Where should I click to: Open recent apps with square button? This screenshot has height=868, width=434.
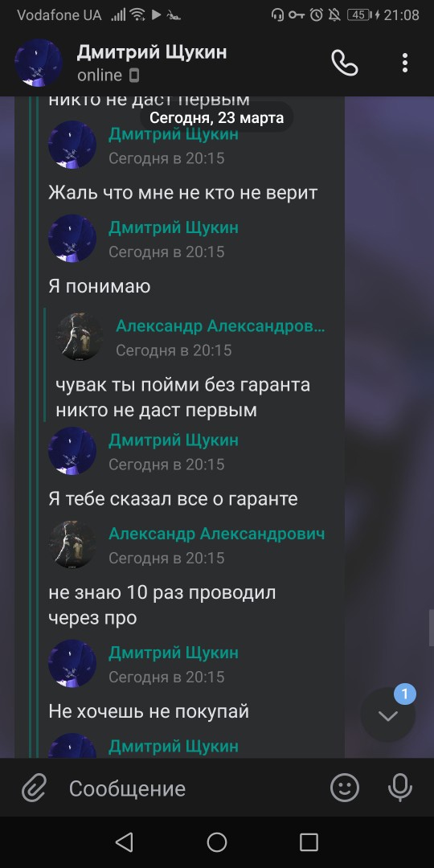pos(309,842)
